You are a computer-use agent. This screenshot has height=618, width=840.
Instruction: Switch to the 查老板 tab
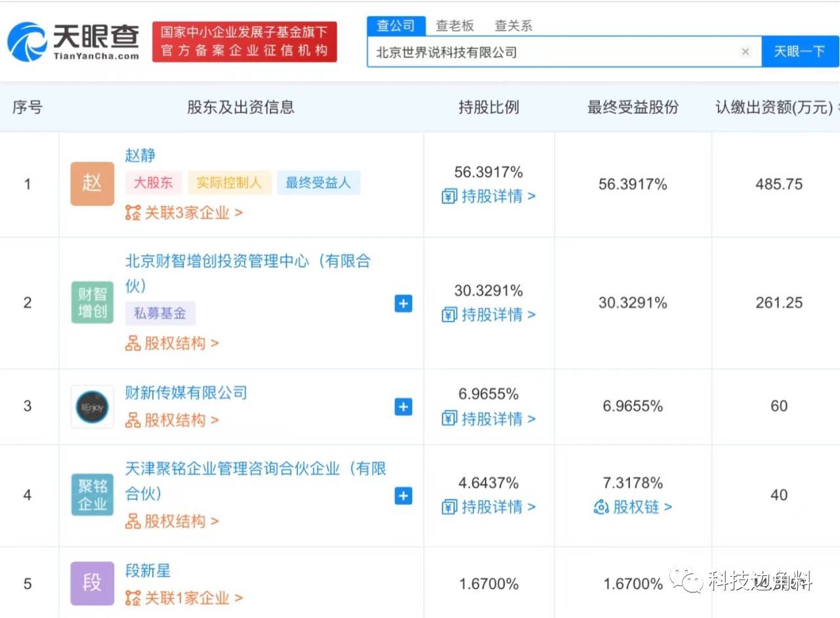tap(454, 26)
